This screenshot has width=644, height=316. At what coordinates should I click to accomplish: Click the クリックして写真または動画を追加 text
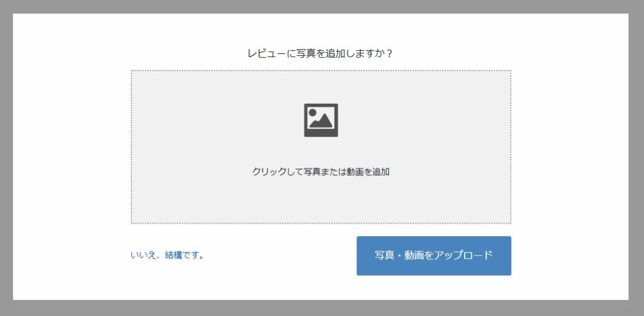321,172
